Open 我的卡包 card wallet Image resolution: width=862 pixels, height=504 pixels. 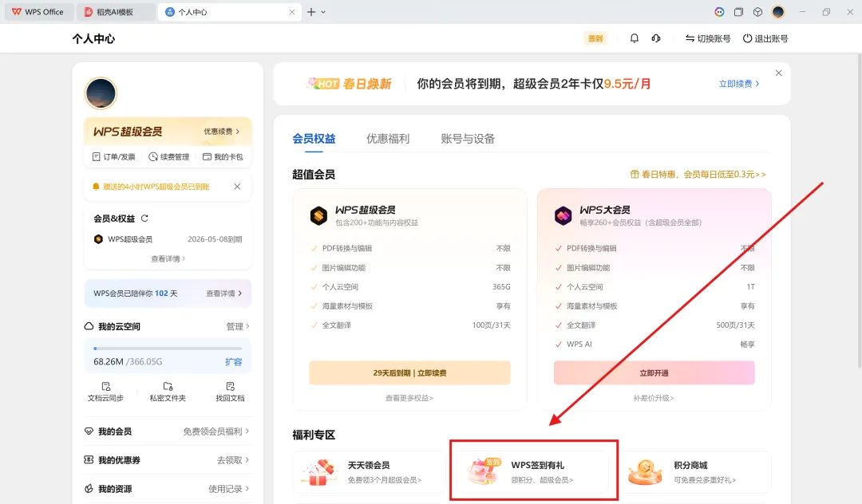[x=223, y=156]
